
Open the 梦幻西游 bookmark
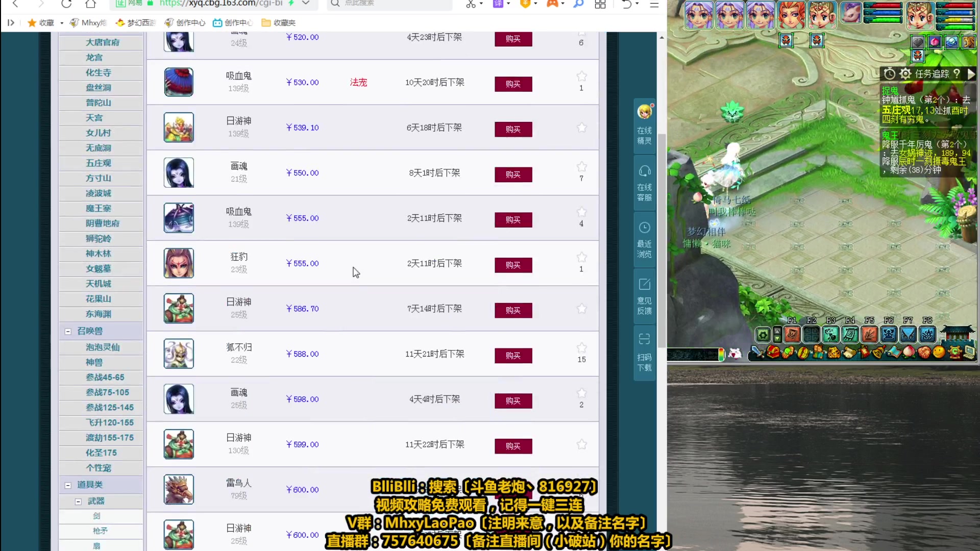point(136,23)
